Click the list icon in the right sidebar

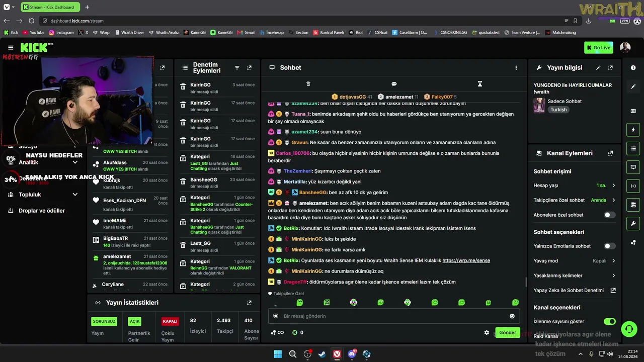(633, 148)
